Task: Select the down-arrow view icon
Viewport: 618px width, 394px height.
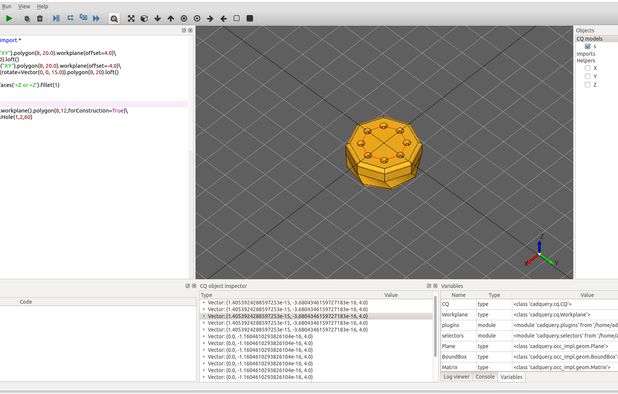Action: tap(158, 19)
